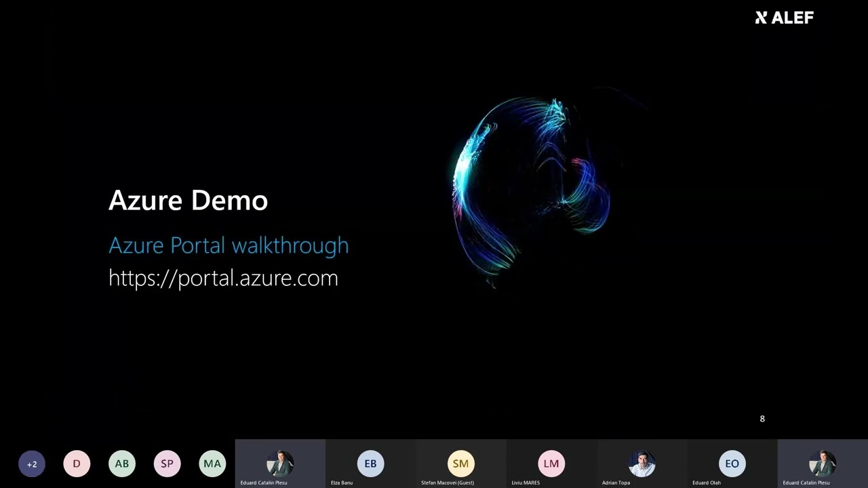
Task: Open the +2 overflow participants bubble
Action: click(32, 464)
